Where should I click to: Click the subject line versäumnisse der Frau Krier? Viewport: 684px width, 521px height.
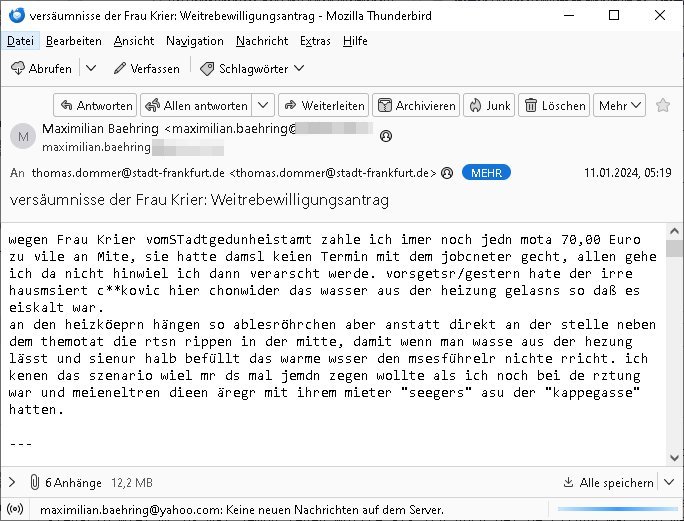pyautogui.click(x=199, y=200)
